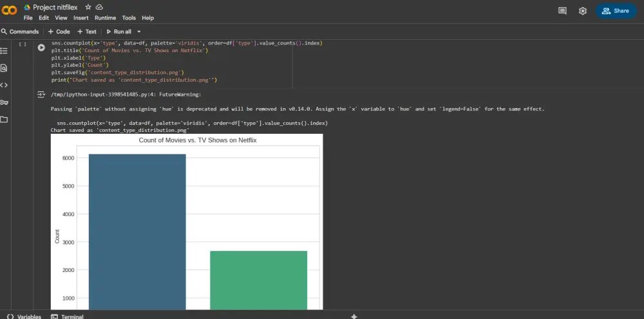Click the plt.ylabel code line
This screenshot has width=644, height=319.
[x=80, y=65]
